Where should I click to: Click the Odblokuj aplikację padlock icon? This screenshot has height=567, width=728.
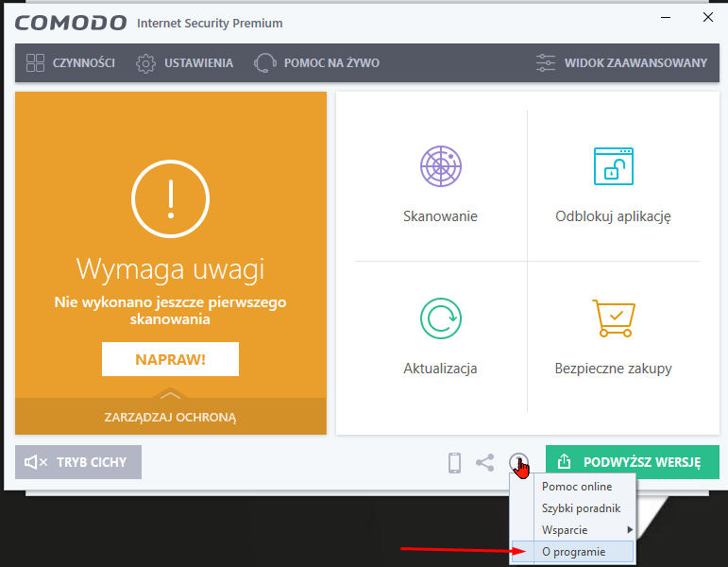(614, 166)
